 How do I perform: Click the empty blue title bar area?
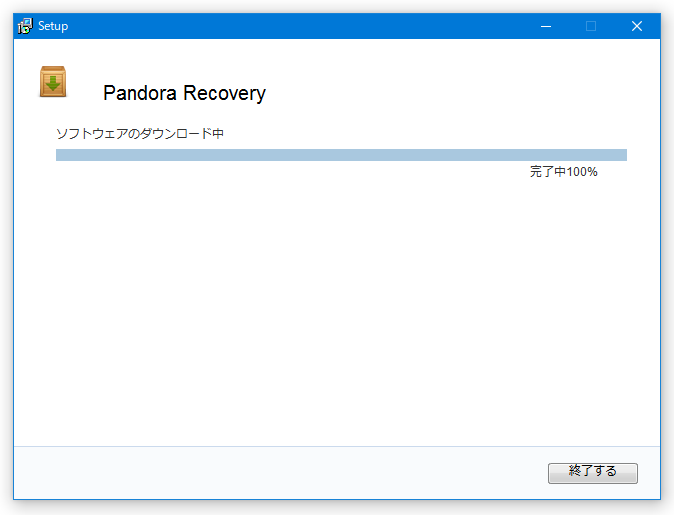point(301,26)
